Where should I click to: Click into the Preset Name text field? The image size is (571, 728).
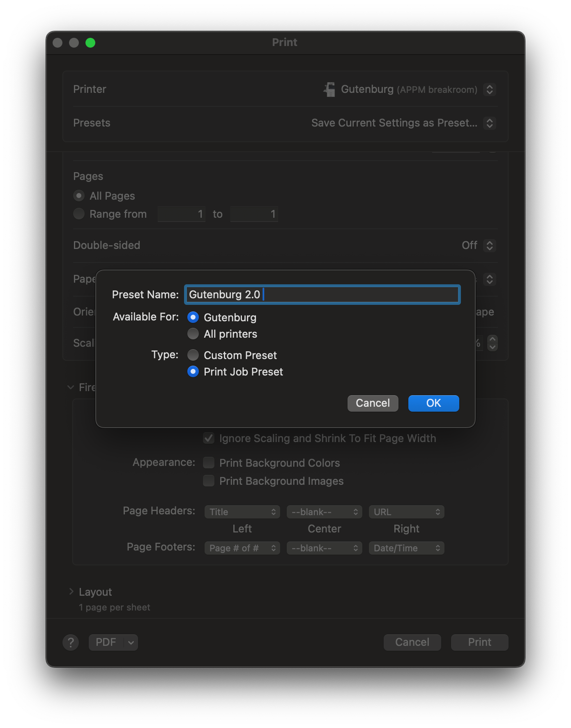click(x=322, y=295)
